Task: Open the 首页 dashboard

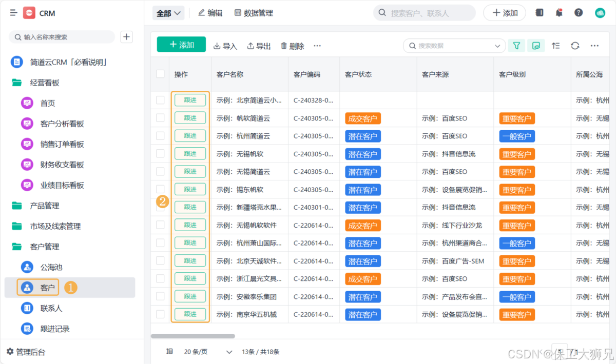Action: 48,103
